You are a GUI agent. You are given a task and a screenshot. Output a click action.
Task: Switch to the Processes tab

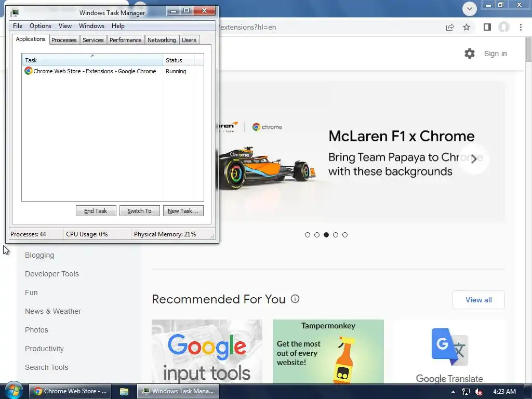64,40
